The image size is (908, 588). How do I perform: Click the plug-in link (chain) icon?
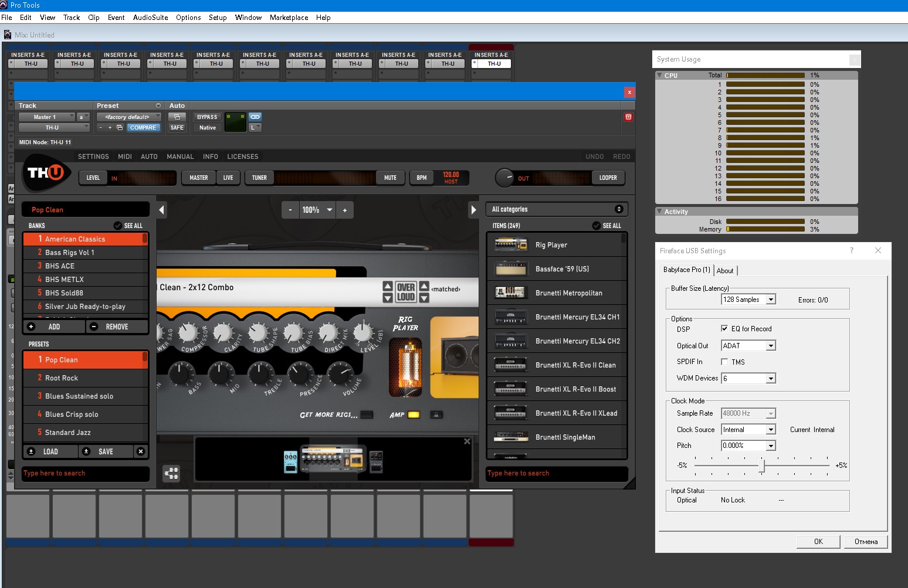(x=255, y=117)
